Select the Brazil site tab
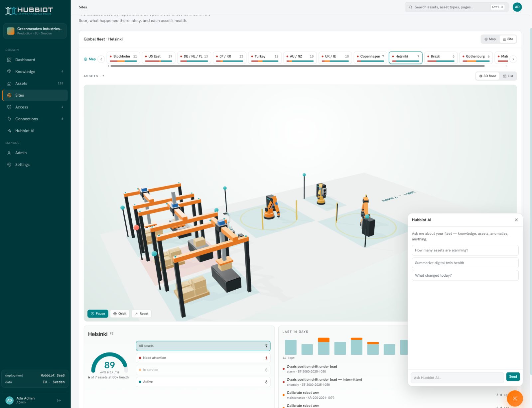 pyautogui.click(x=441, y=57)
